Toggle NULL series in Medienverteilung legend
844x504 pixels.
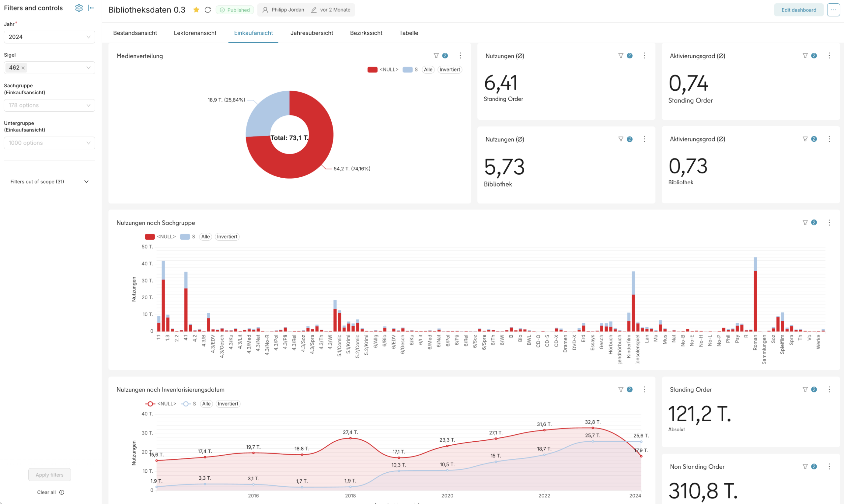(x=383, y=70)
